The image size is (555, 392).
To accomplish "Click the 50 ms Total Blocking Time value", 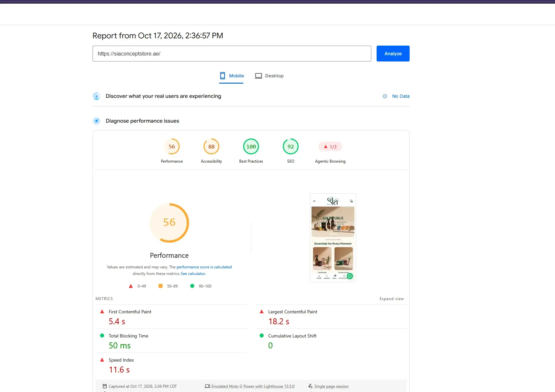I will (120, 346).
